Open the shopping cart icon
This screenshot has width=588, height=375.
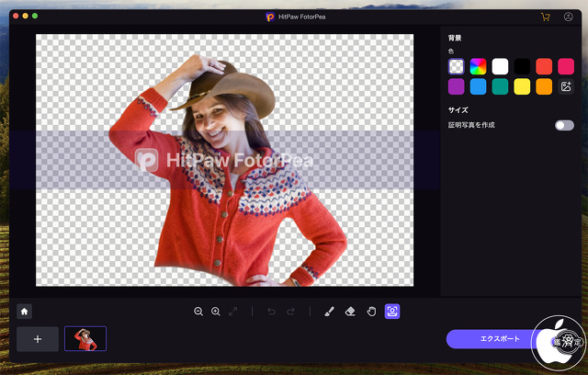(x=546, y=17)
